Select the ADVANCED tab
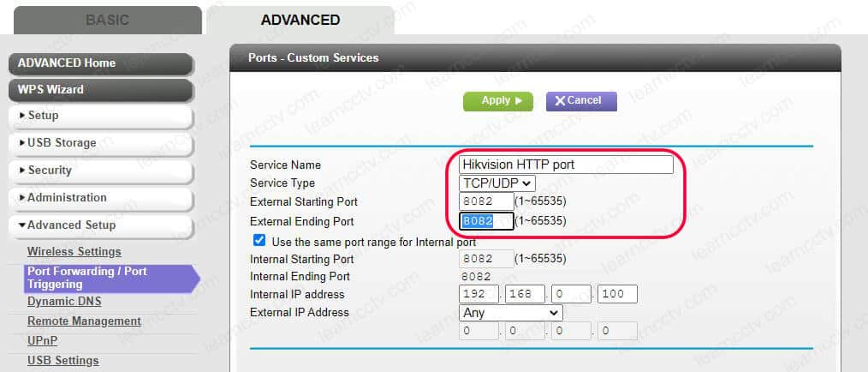Image resolution: width=868 pixels, height=372 pixels. (x=300, y=21)
